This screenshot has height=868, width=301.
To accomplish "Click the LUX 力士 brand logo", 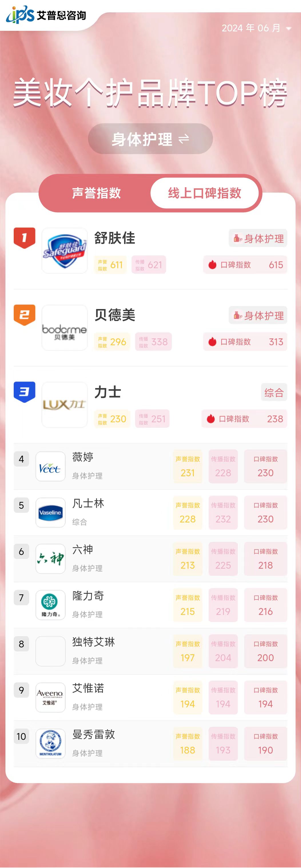I will point(64,404).
